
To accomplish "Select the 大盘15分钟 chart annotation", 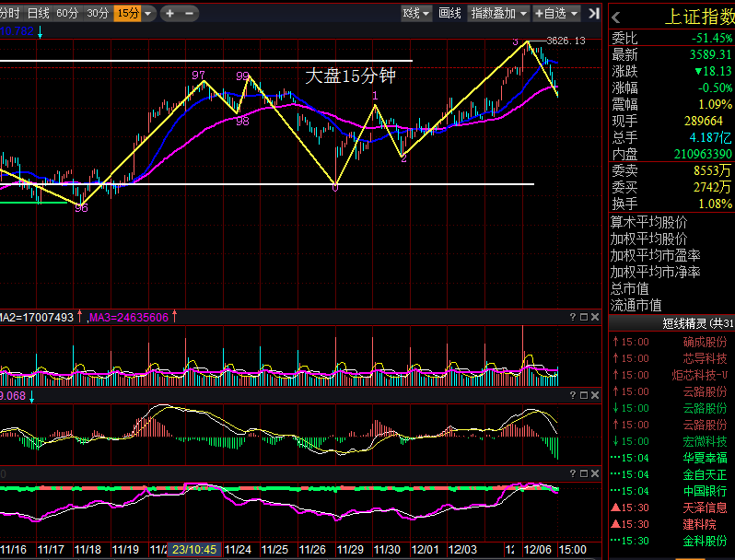I will (350, 76).
